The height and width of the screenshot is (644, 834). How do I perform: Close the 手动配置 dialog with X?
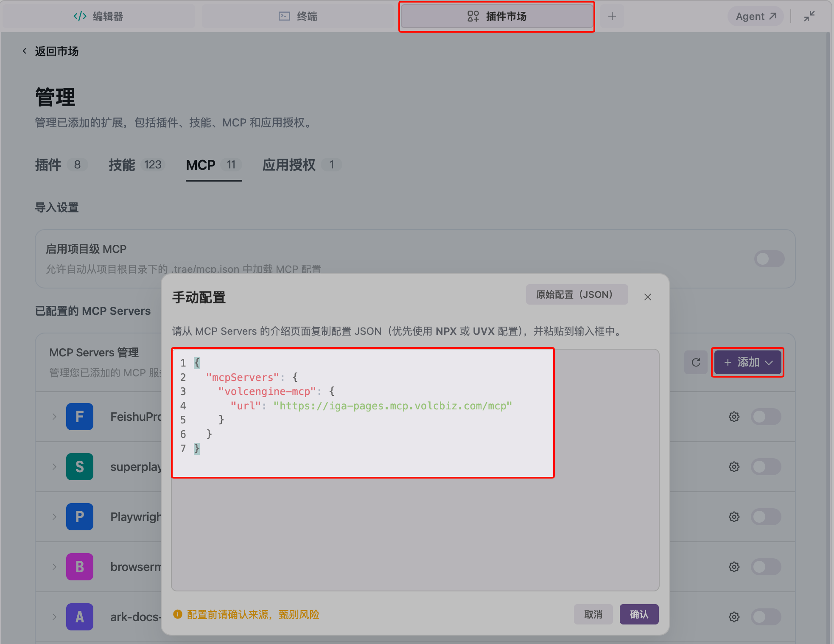point(647,297)
